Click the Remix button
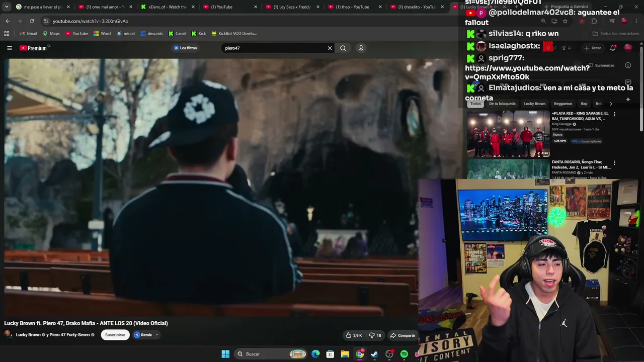The image size is (644, 362). 143,335
